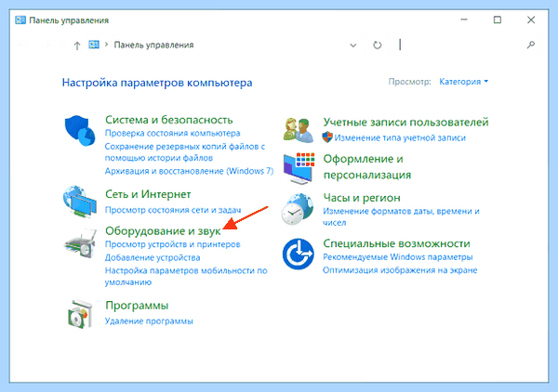558x392 pixels.
Task: Open the Network and Internet globe icon
Action: [x=80, y=202]
